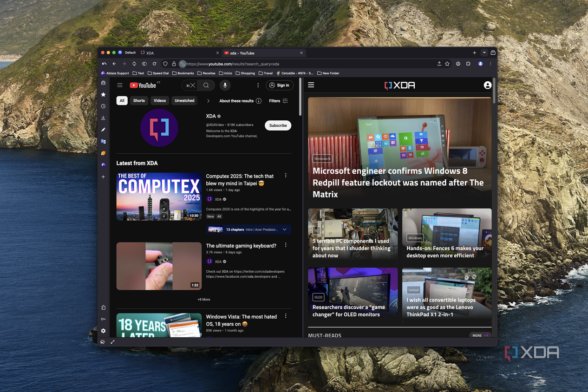588x392 pixels.
Task: Click the XDA channel avatar
Action: (x=159, y=128)
